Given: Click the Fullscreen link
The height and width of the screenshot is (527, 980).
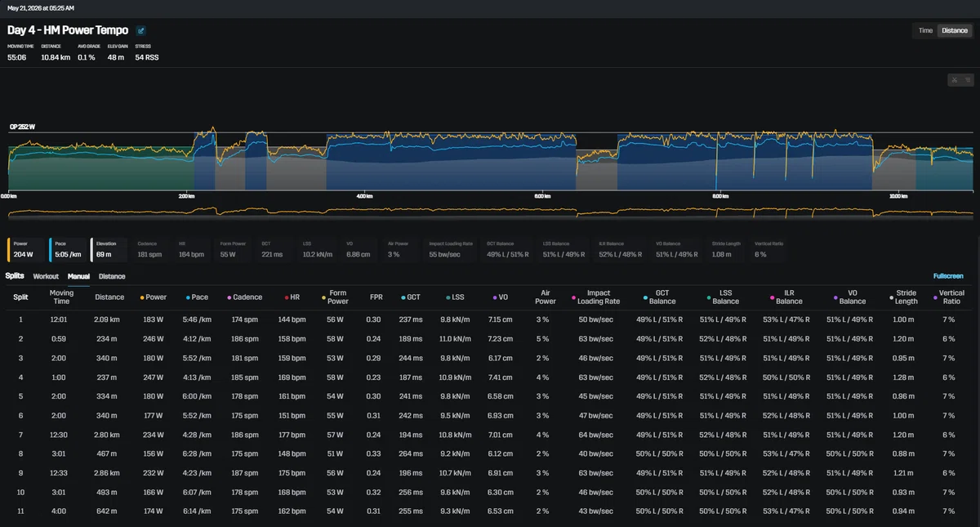Looking at the screenshot, I should [x=948, y=276].
